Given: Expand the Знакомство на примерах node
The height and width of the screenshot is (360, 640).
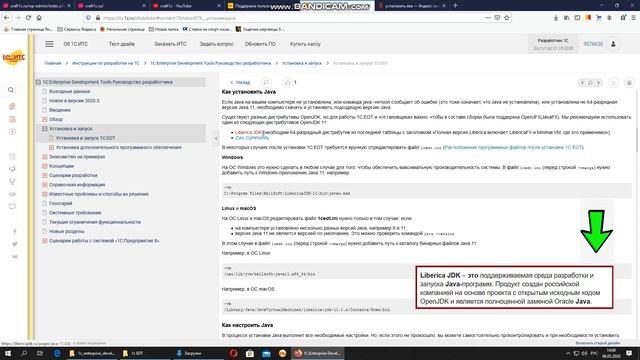Looking at the screenshot, I should coord(45,157).
